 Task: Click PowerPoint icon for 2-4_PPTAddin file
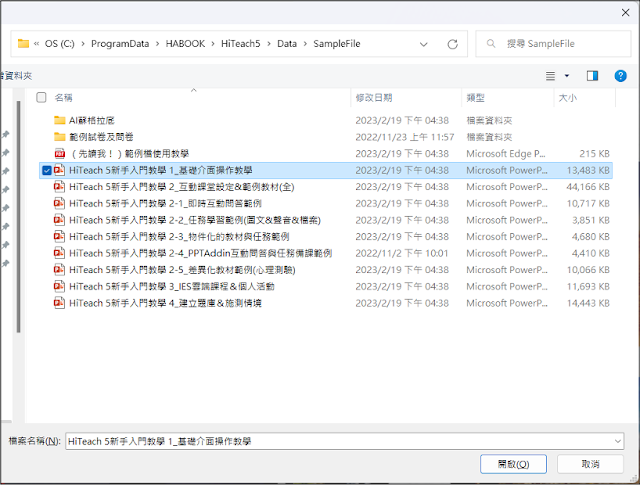(60, 253)
